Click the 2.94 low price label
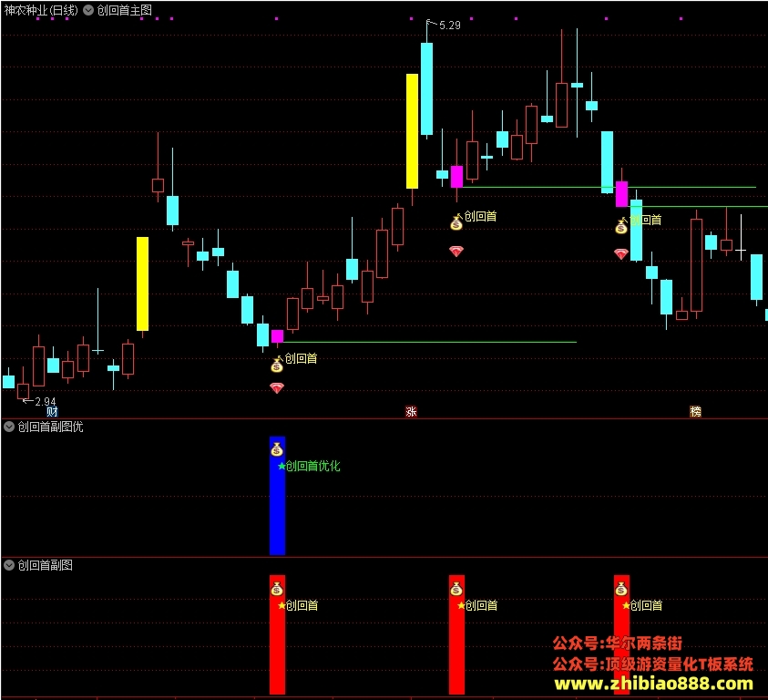768x700 pixels. click(46, 401)
